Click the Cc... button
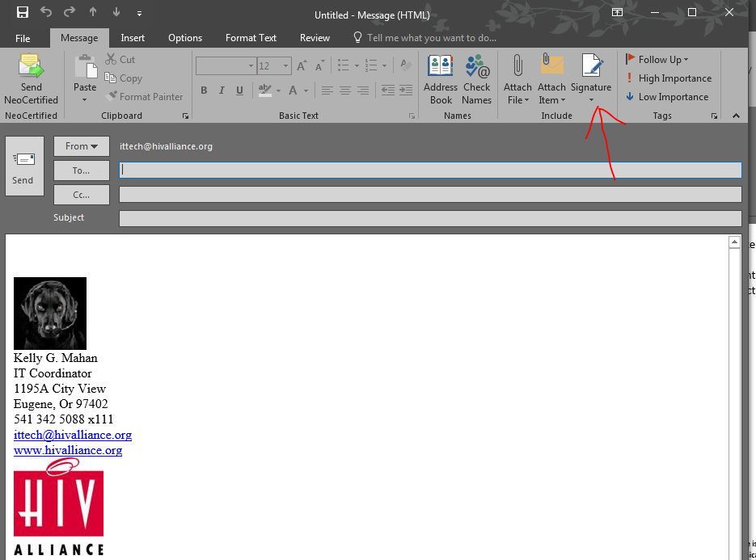The width and height of the screenshot is (756, 560). tap(82, 196)
